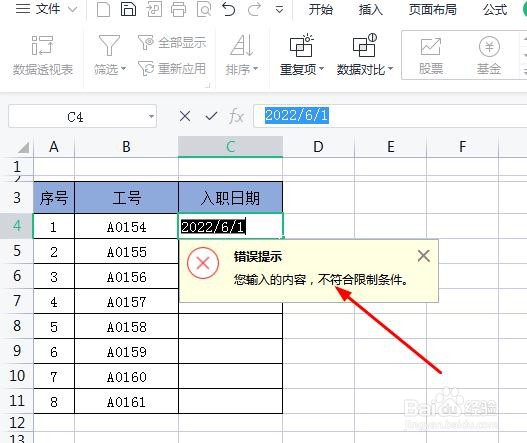Select row 4 header

point(17,226)
